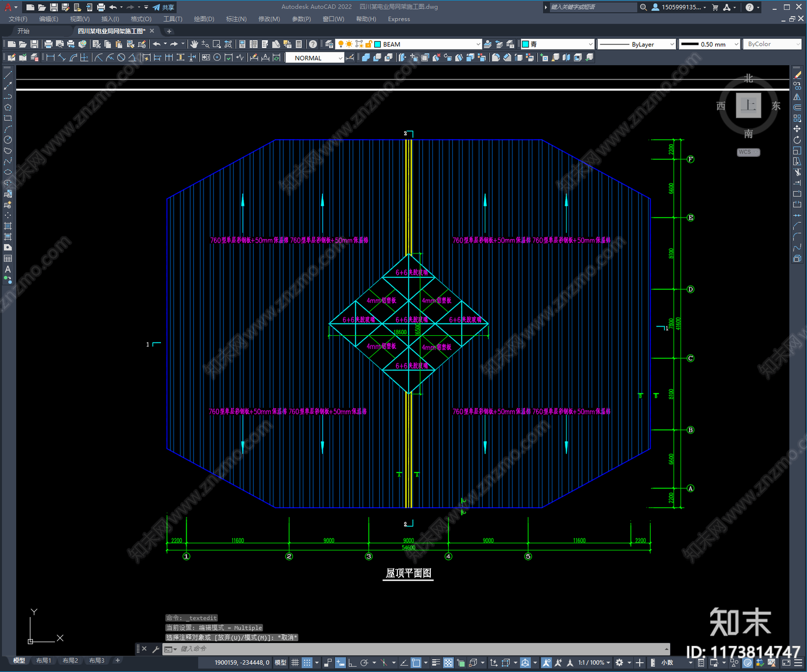Open the 修改(M) menu
This screenshot has height=672, width=807.
(269, 19)
